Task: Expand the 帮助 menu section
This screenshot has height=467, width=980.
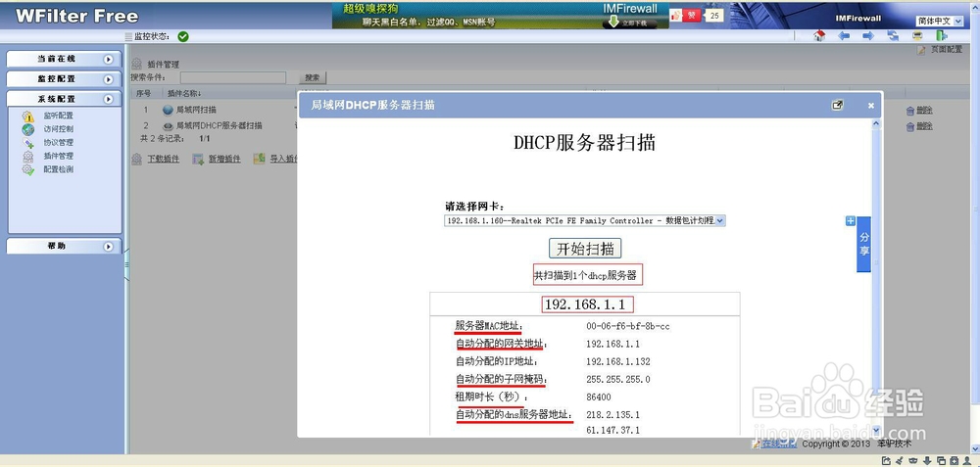Action: (64, 246)
